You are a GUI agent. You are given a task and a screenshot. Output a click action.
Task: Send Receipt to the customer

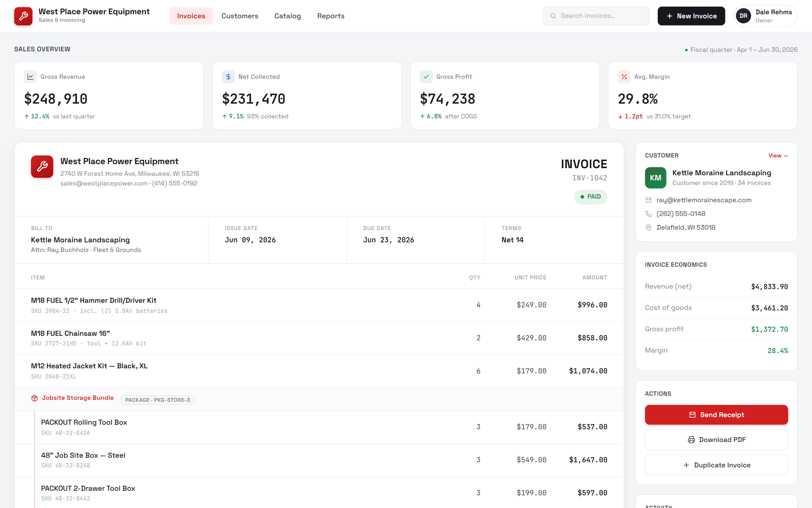pyautogui.click(x=716, y=415)
